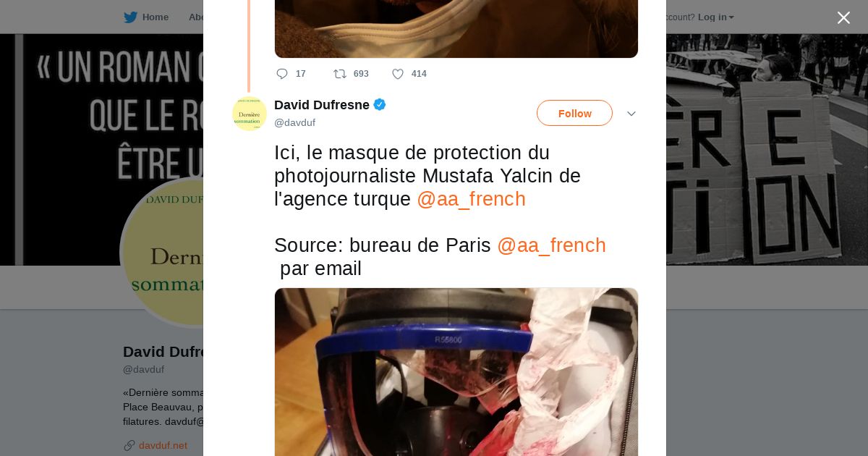Image resolution: width=868 pixels, height=456 pixels.
Task: Open the Log in dropdown
Action: (716, 17)
